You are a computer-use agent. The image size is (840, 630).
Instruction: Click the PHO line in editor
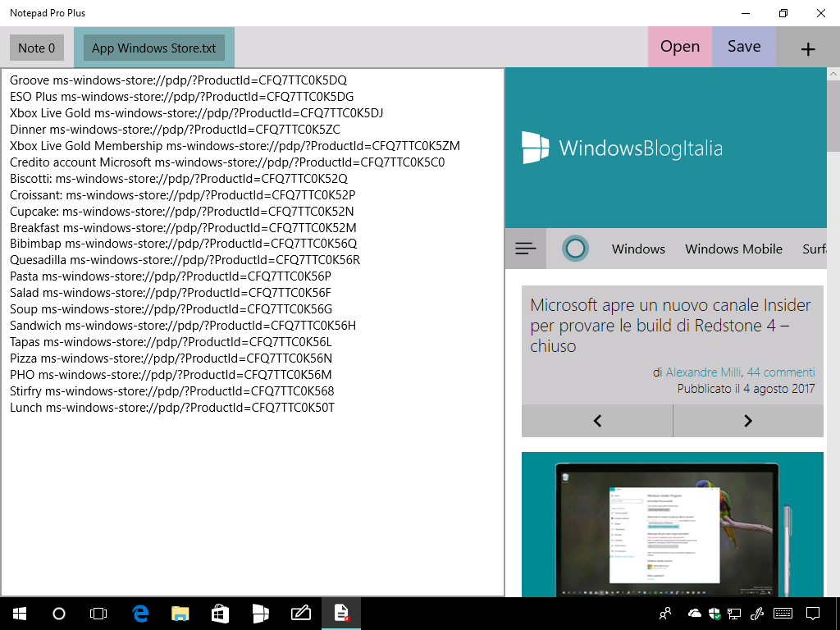pyautogui.click(x=171, y=374)
